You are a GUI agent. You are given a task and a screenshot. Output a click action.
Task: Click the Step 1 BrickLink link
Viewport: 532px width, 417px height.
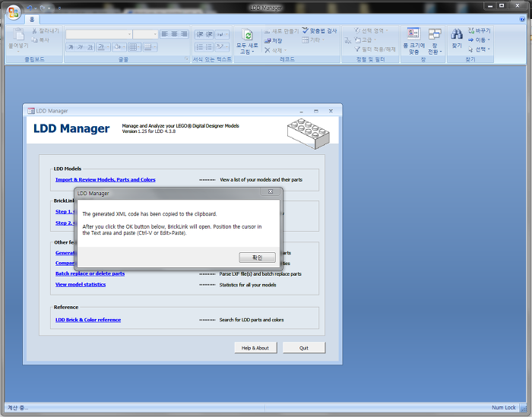tap(65, 212)
